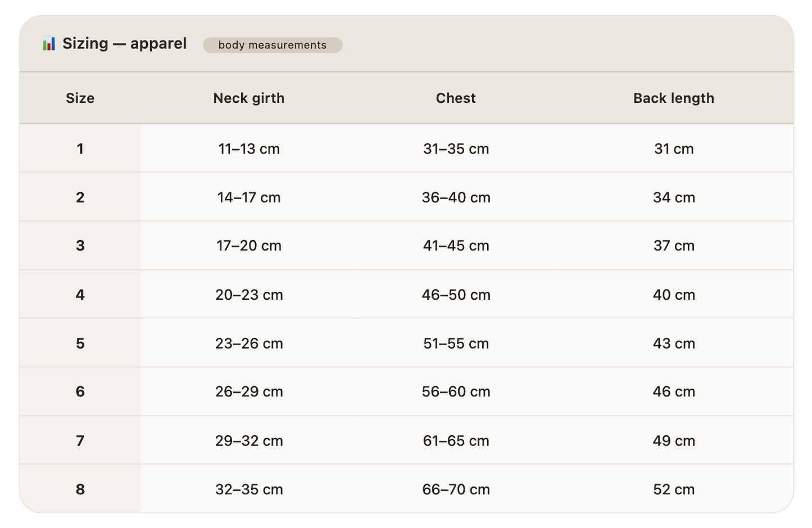Click the Chest column header
812x528 pixels.
click(x=456, y=98)
